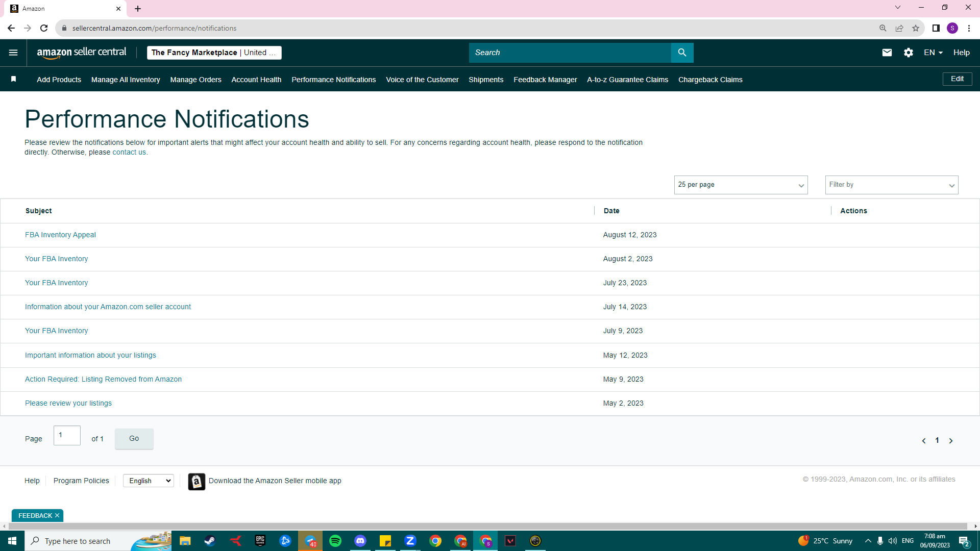Open Chargeback Claims

[x=710, y=80]
